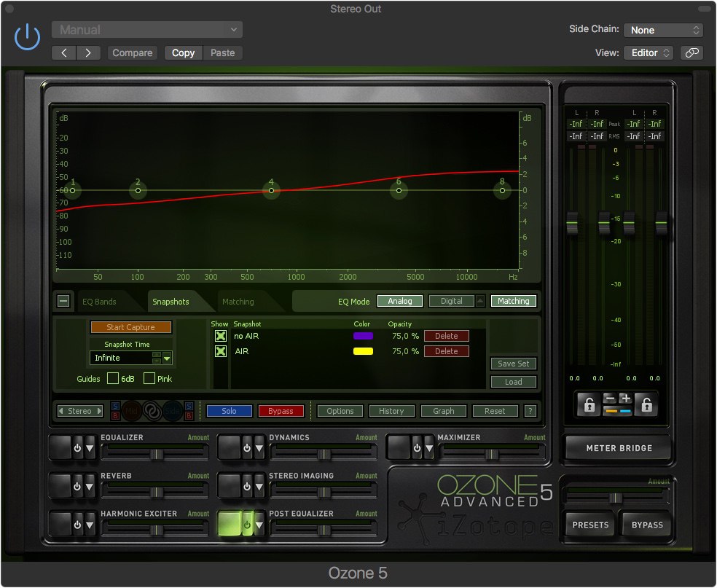This screenshot has height=588, width=717.
Task: Open the Manual preset dropdown
Action: point(146,30)
